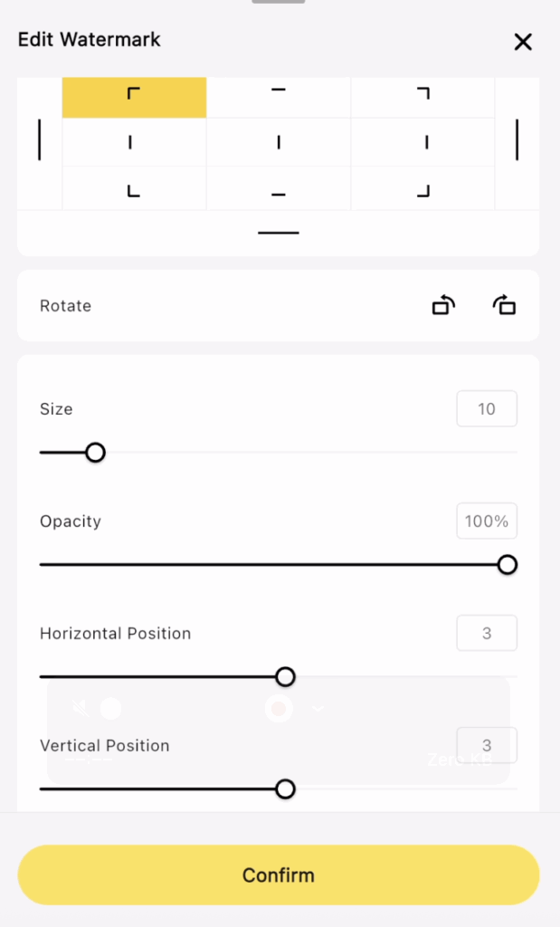Select middle-left watermark position
The height and width of the screenshot is (927, 560).
[x=134, y=142]
